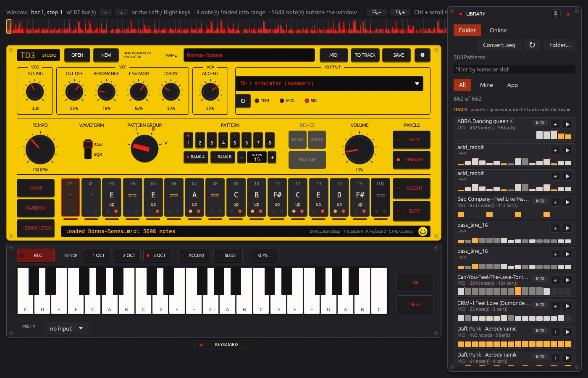Queue CRW - I Feel Love (Dumonde… onto the track
The width and height of the screenshot is (588, 378).
point(555,306)
